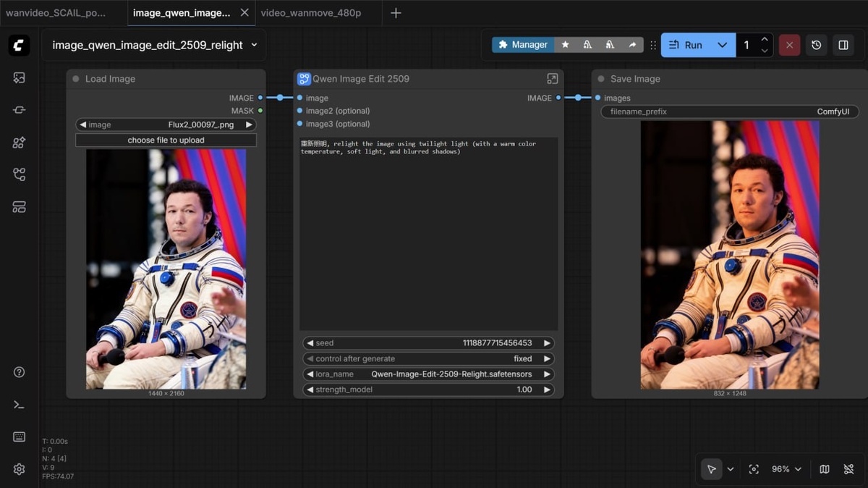Expand the Qwen Image Edit 2509 subgraph
Screen dimensions: 868x488
tap(552, 79)
